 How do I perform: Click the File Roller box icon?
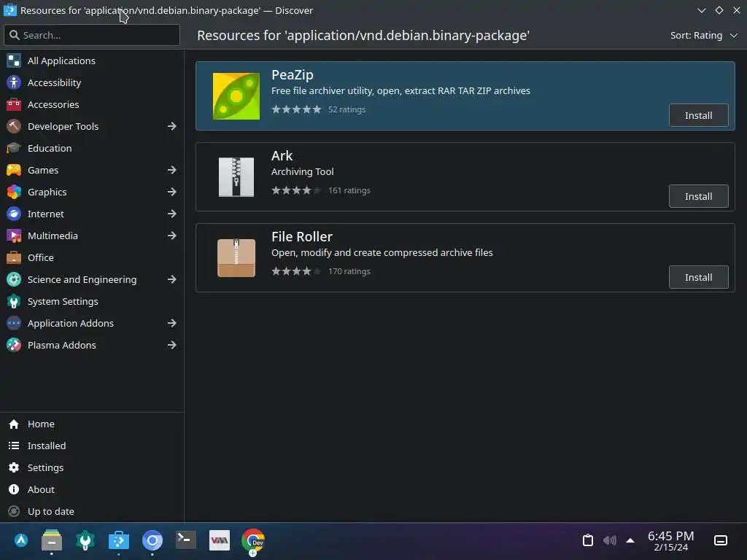[x=236, y=257]
